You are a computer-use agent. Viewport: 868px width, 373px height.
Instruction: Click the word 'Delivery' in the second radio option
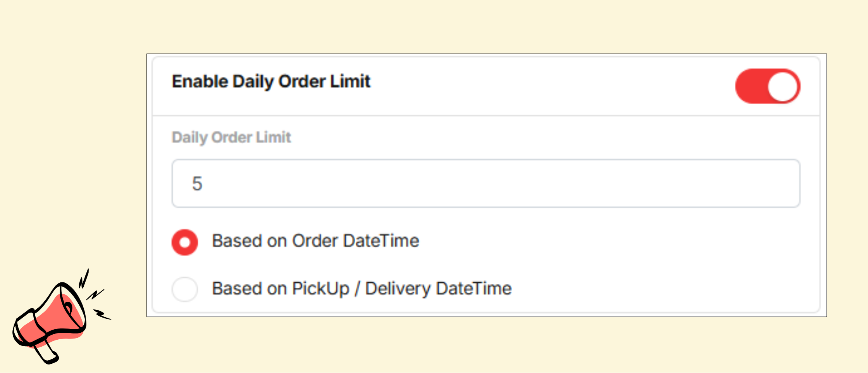pyautogui.click(x=398, y=289)
